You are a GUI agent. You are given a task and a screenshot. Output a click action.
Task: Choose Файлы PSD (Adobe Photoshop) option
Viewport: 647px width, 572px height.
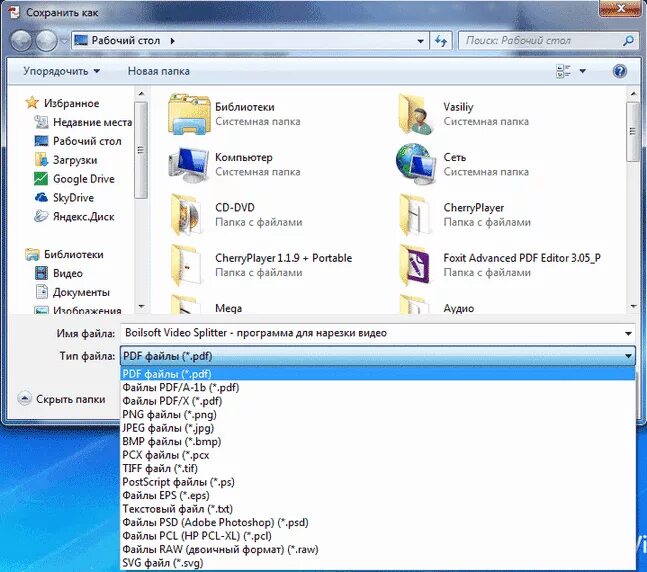[x=378, y=522]
